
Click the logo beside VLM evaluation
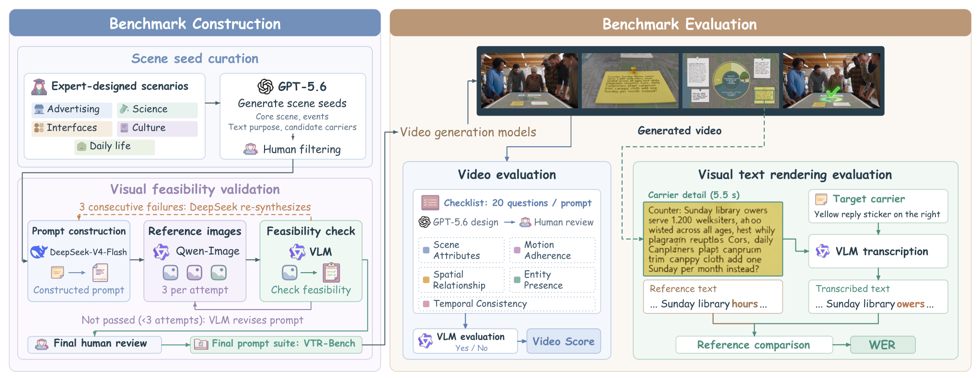425,341
